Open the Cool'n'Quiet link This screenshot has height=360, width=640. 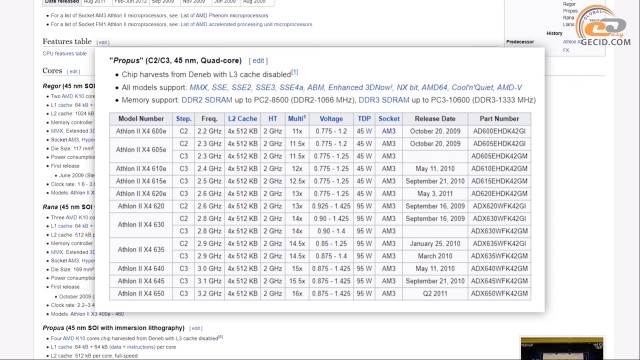(x=473, y=87)
